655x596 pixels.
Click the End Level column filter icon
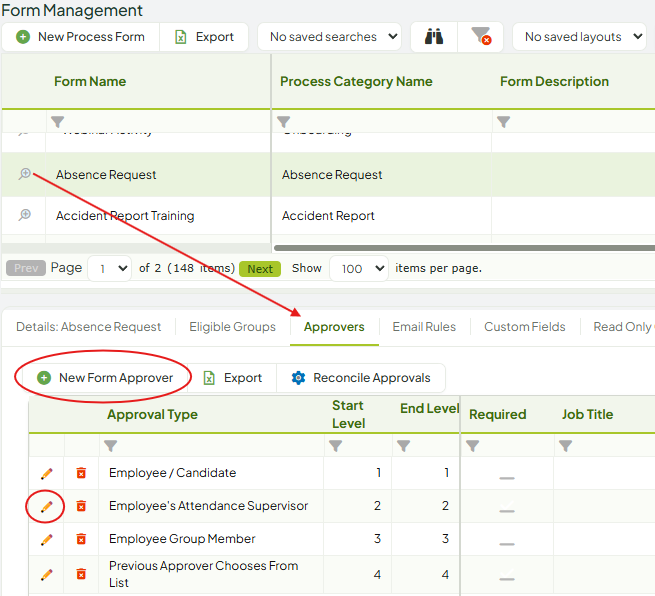click(404, 446)
